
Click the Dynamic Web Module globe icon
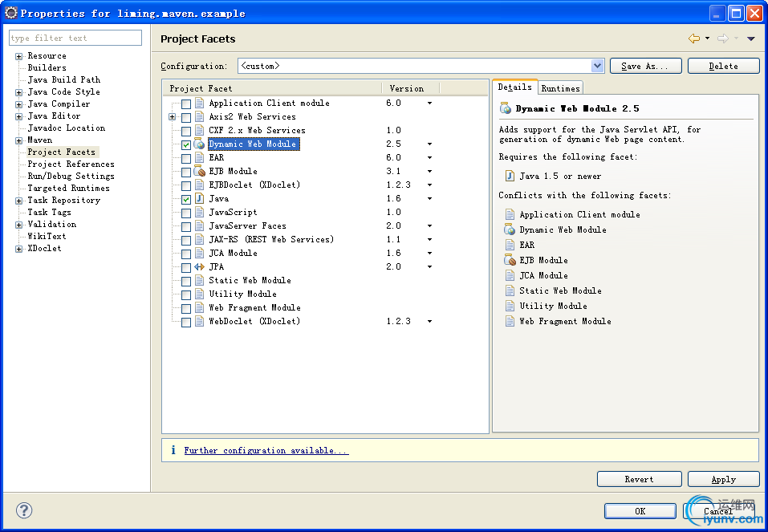(199, 144)
